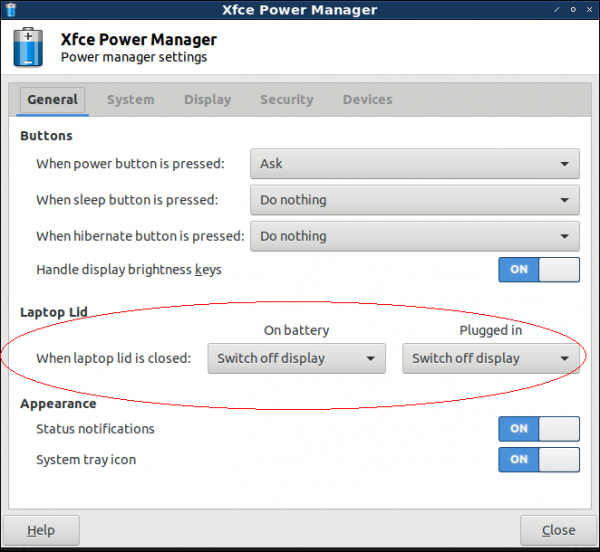Open Plugged in lid close dropdown

(x=491, y=358)
